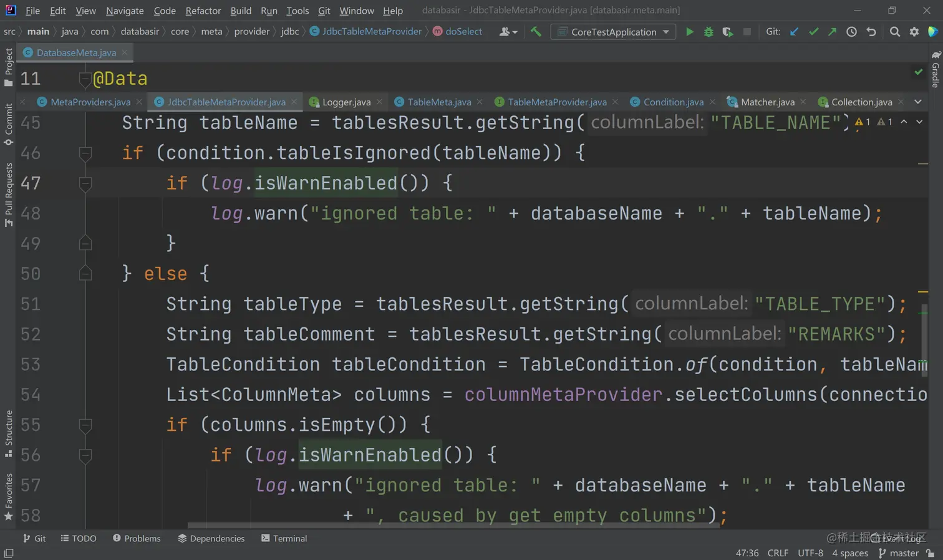Open the Structure tool window

pos(8,433)
